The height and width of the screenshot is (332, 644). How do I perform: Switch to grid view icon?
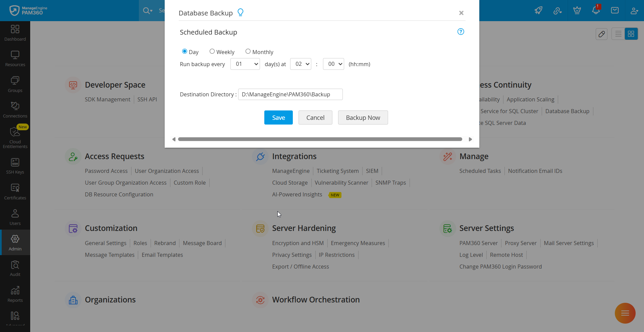click(631, 34)
